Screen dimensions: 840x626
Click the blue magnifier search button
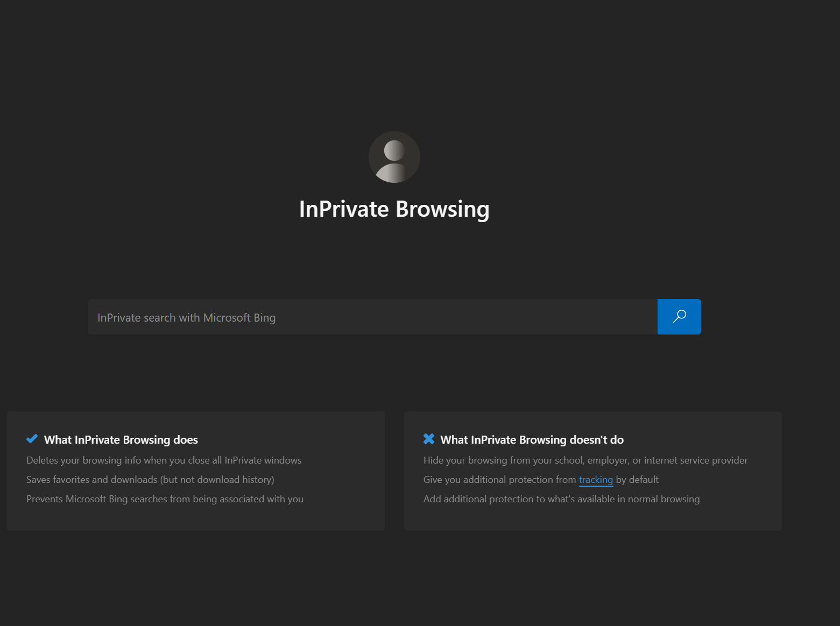coord(679,317)
